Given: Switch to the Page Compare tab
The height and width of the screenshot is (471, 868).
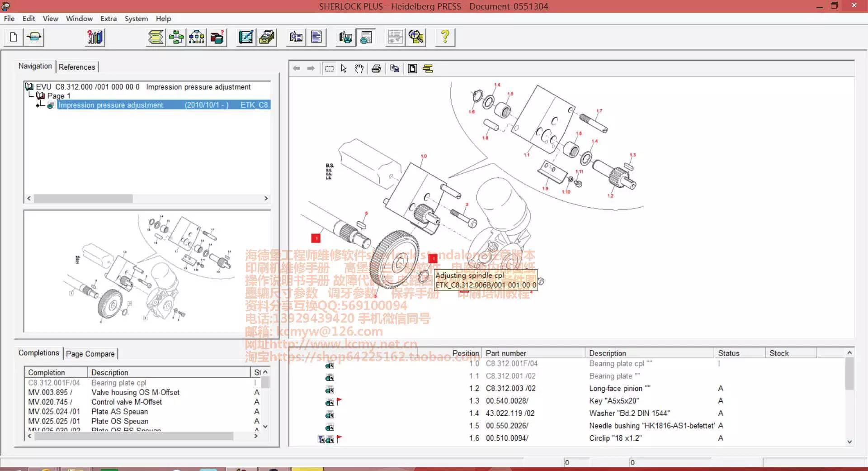Looking at the screenshot, I should point(90,354).
